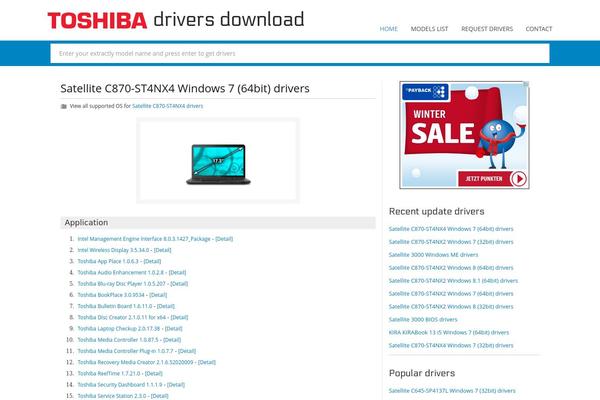600x400 pixels.
Task: Focus the model name search field
Action: pyautogui.click(x=300, y=53)
